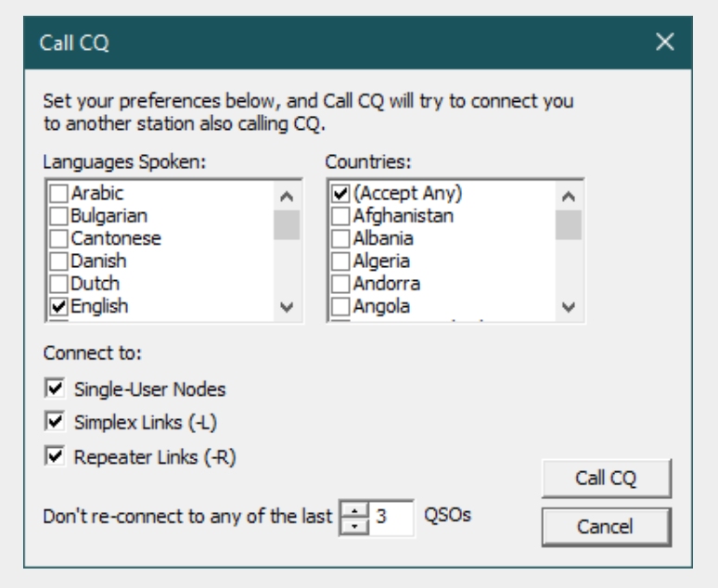
Task: Tick the Danish language option
Action: (58, 261)
